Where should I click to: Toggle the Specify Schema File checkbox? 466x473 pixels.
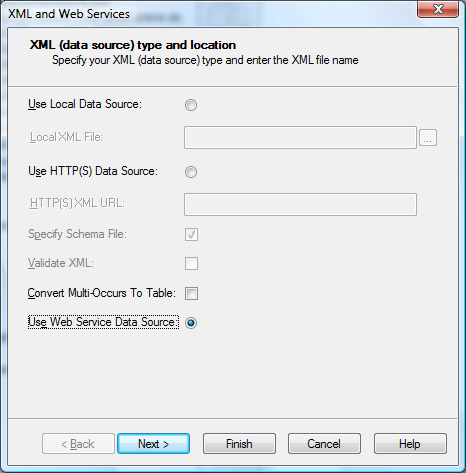pyautogui.click(x=191, y=234)
